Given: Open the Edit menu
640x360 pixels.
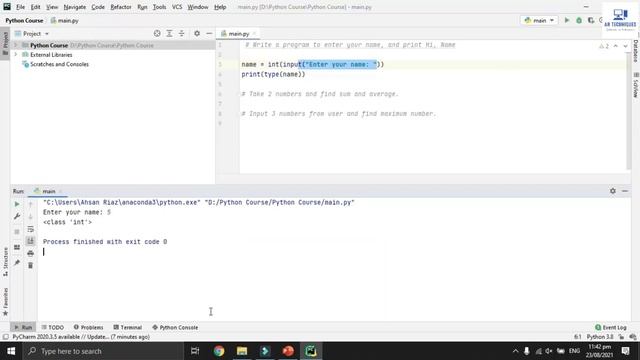Looking at the screenshot, I should tap(36, 7).
